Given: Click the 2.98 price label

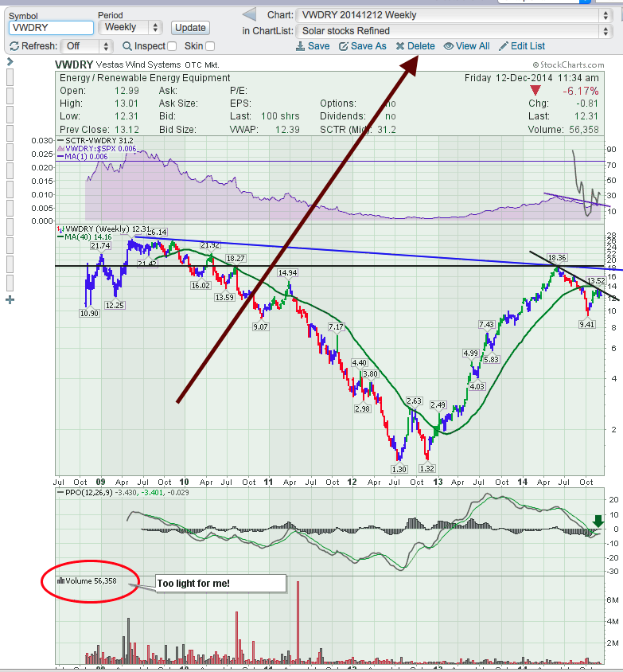Looking at the screenshot, I should 362,409.
